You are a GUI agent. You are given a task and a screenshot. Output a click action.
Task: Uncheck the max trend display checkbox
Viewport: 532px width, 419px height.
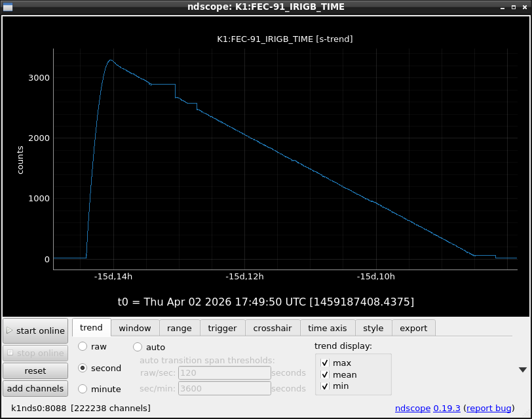point(325,363)
